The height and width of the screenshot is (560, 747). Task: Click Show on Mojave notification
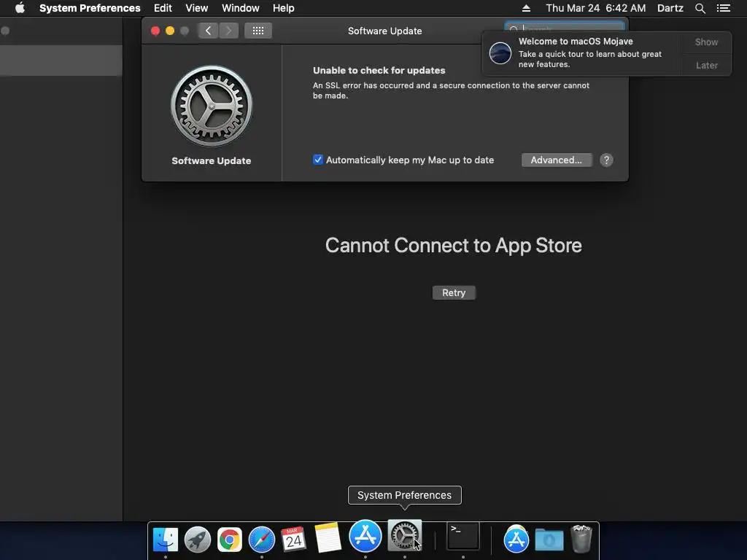point(706,42)
